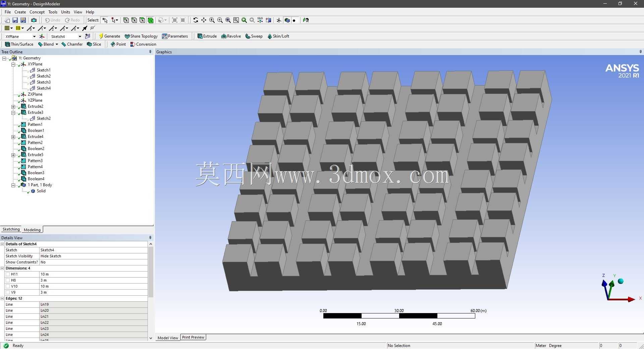Click the Generate button

(x=109, y=36)
